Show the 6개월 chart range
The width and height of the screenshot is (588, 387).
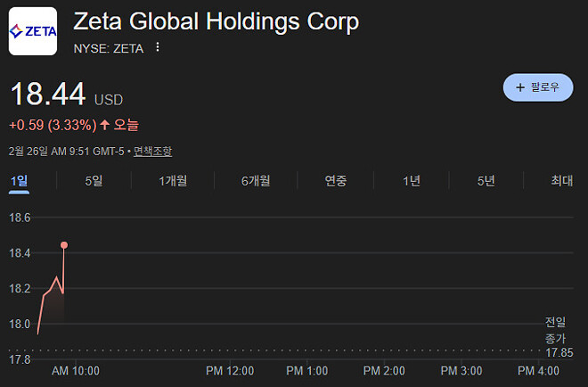point(255,181)
